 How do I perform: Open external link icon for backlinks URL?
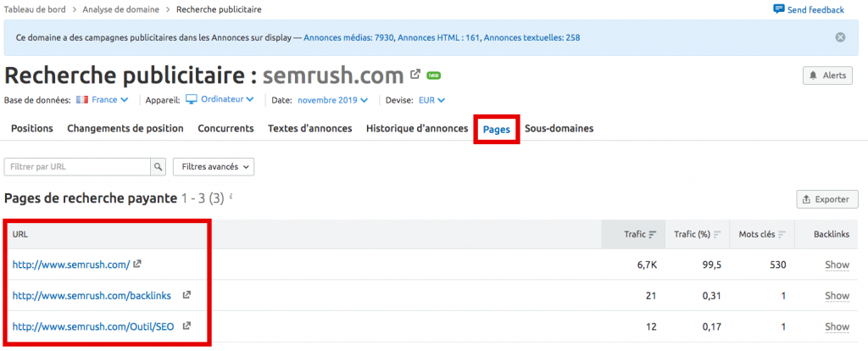[186, 295]
